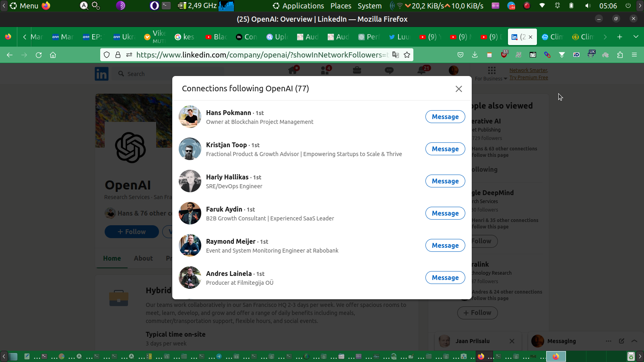Open the tracking protection shield

point(107,55)
